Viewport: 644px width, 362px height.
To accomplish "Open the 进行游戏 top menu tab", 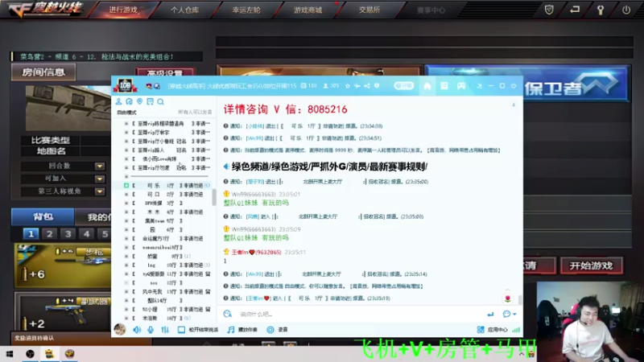I will [x=123, y=10].
